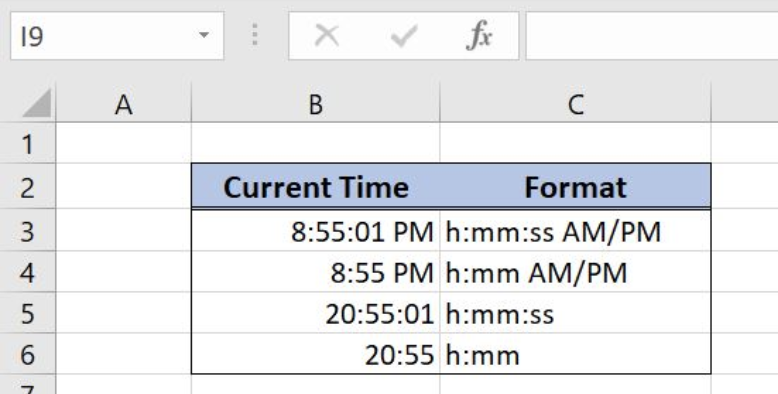Select cell showing 20:55:01

pos(316,313)
